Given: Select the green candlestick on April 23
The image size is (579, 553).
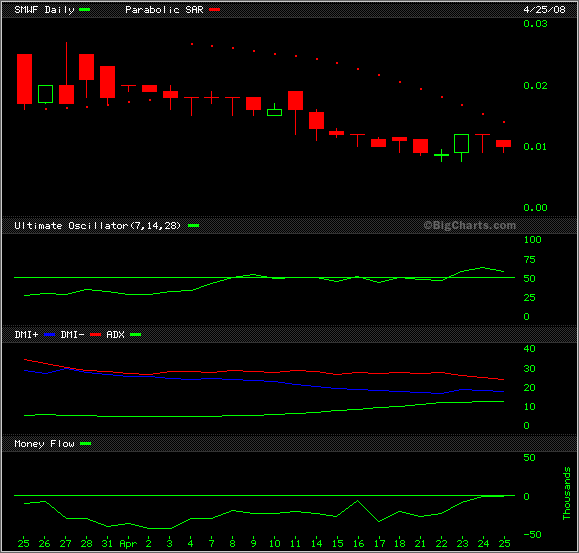Looking at the screenshot, I should point(462,148).
